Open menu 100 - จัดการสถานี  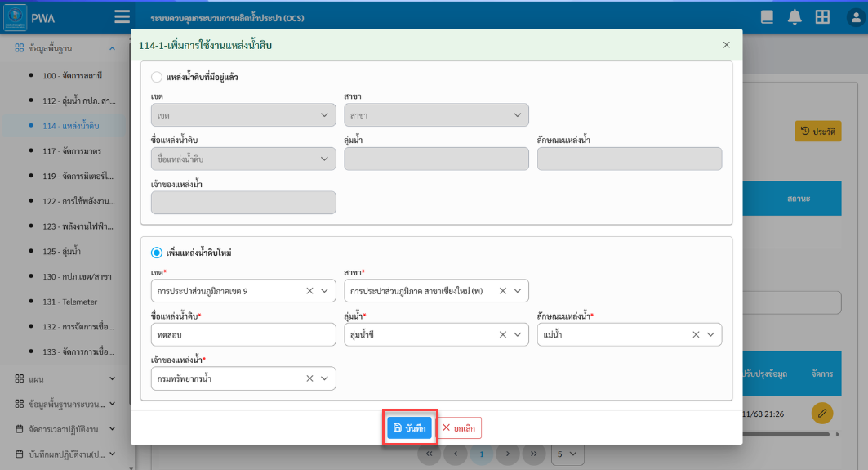coord(73,75)
